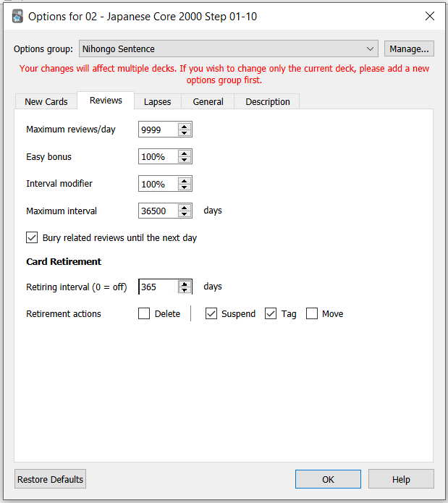Go to the General tab
This screenshot has width=448, height=503.
[x=208, y=102]
